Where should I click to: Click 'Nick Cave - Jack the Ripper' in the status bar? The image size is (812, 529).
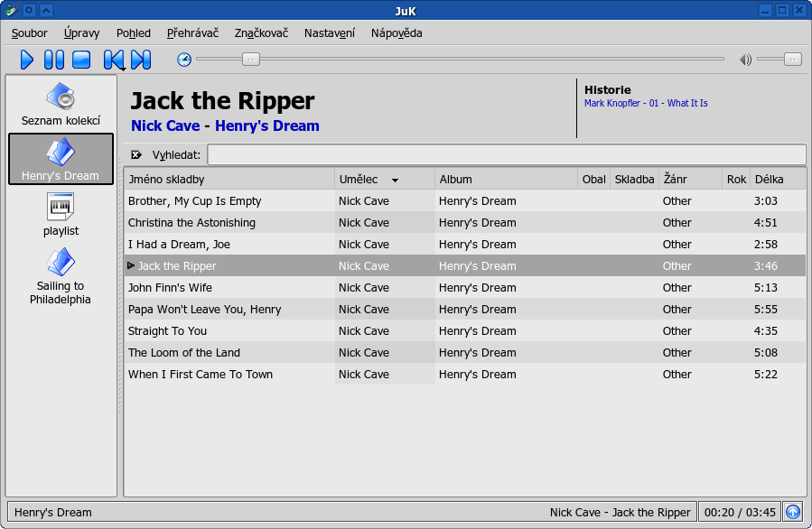[621, 513]
